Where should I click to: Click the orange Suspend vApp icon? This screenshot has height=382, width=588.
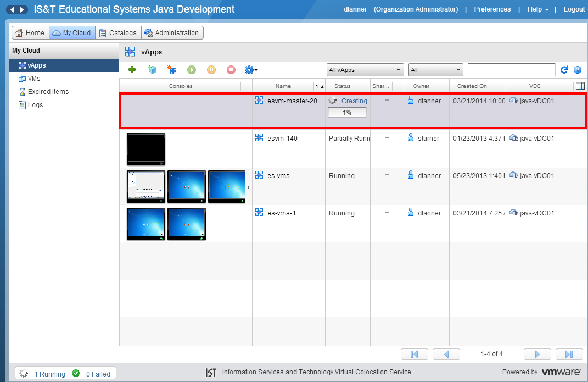211,70
